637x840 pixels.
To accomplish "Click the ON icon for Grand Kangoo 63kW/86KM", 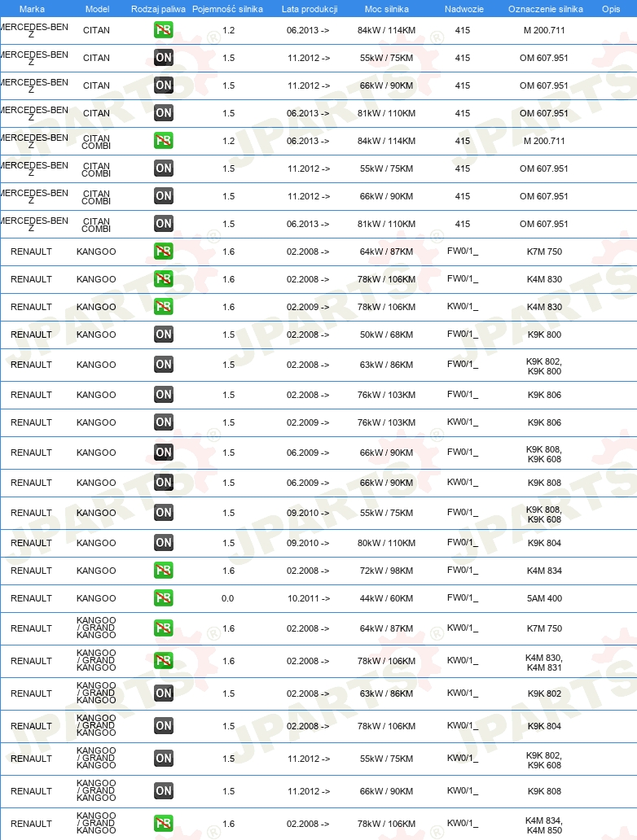I will pos(164,693).
